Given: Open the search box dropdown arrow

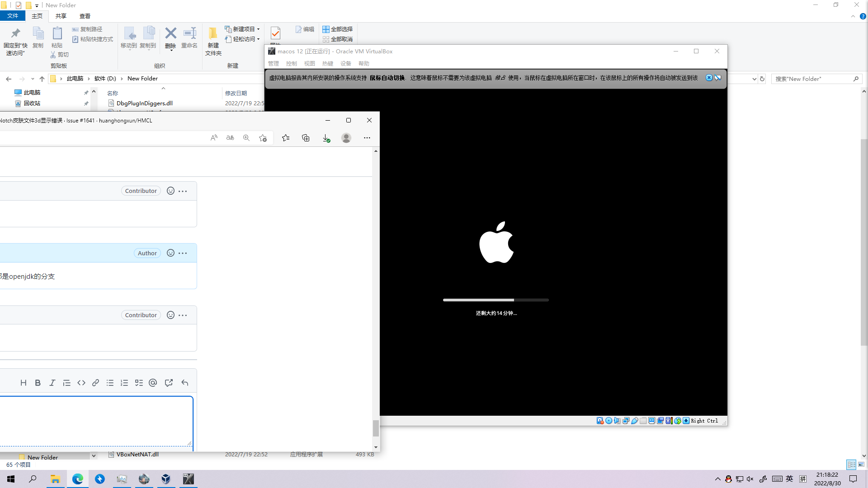Looking at the screenshot, I should (x=753, y=79).
